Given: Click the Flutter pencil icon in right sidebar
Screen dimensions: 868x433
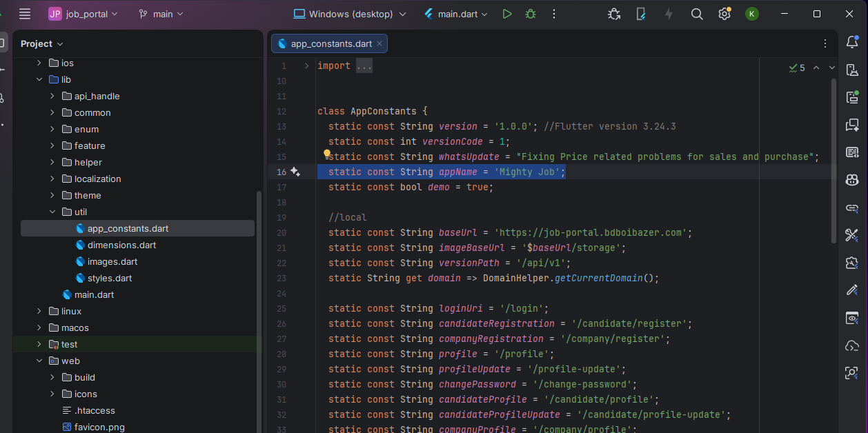Looking at the screenshot, I should coord(852,290).
